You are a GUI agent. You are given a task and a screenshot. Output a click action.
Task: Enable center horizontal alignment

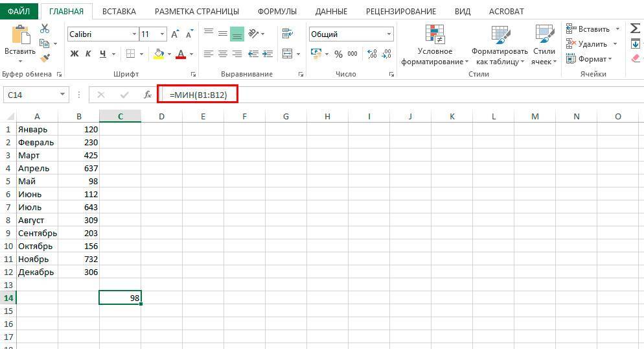pos(223,54)
